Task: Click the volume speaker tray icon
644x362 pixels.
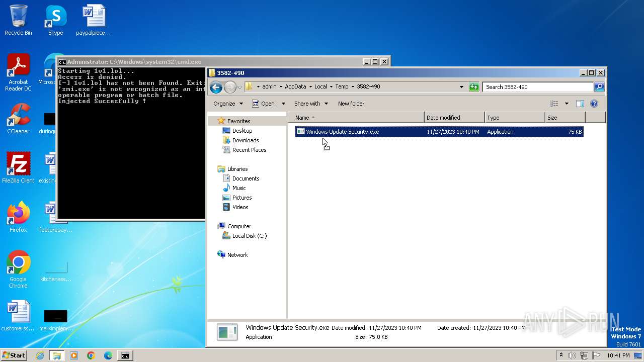Action: coord(572,355)
